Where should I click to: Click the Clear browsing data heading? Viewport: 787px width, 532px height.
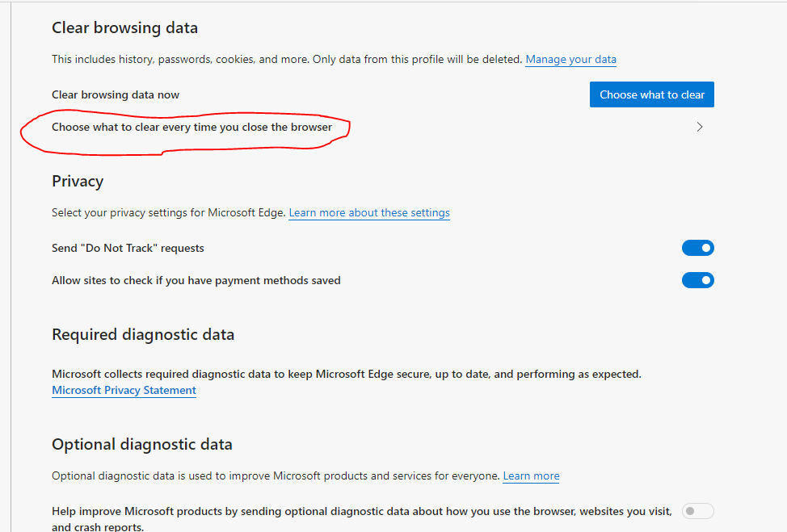(x=124, y=27)
